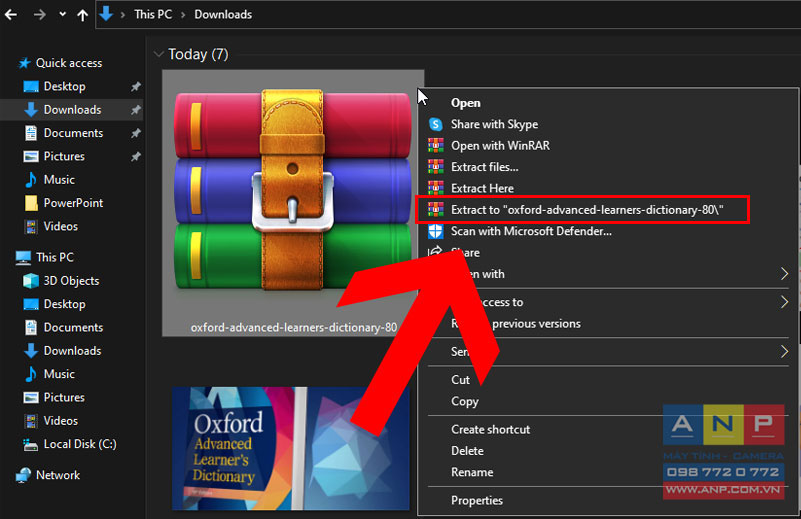Choose Copy in context menu
Image resolution: width=801 pixels, height=519 pixels.
coord(464,402)
